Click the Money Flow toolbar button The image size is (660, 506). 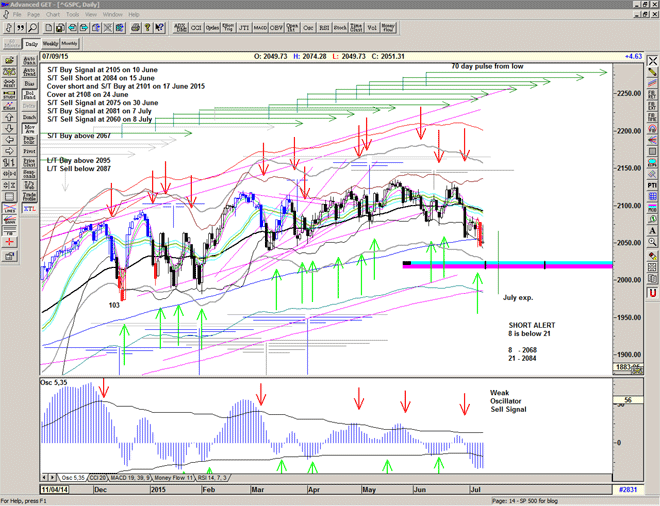388,29
